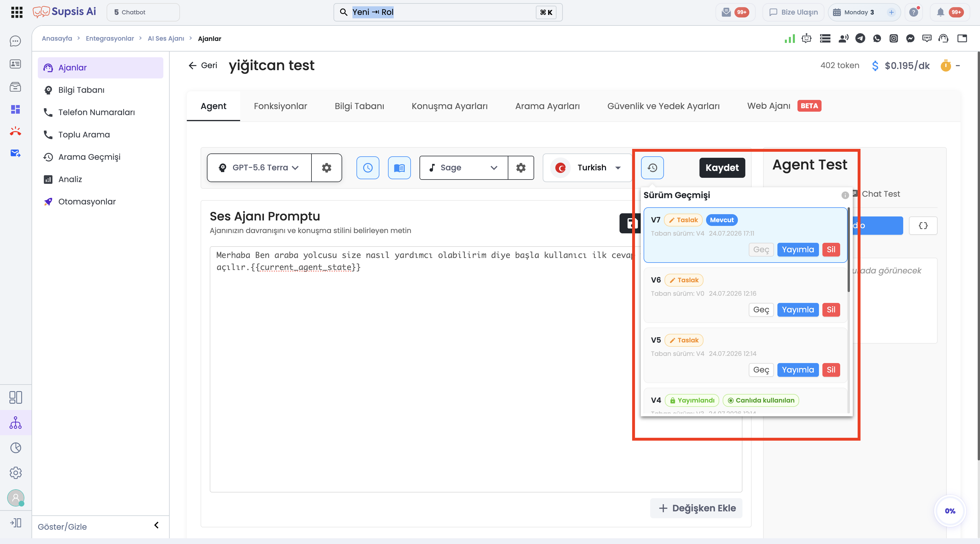Open the GPT model settings gear
The image size is (980, 544).
click(x=326, y=168)
